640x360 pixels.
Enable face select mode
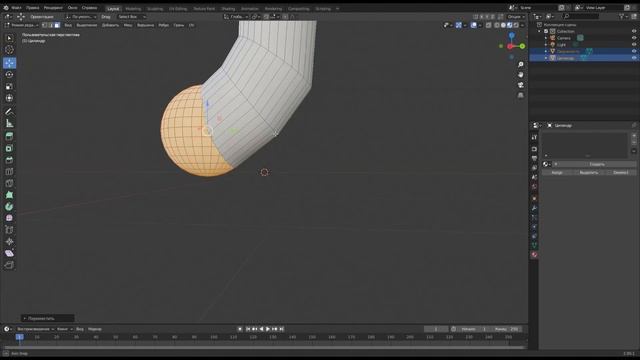tap(57, 25)
